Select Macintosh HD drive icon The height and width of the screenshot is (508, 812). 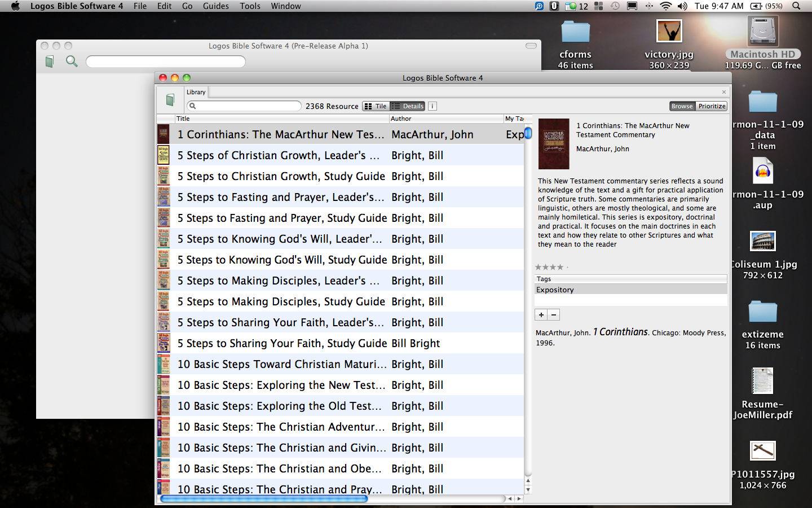(x=763, y=31)
